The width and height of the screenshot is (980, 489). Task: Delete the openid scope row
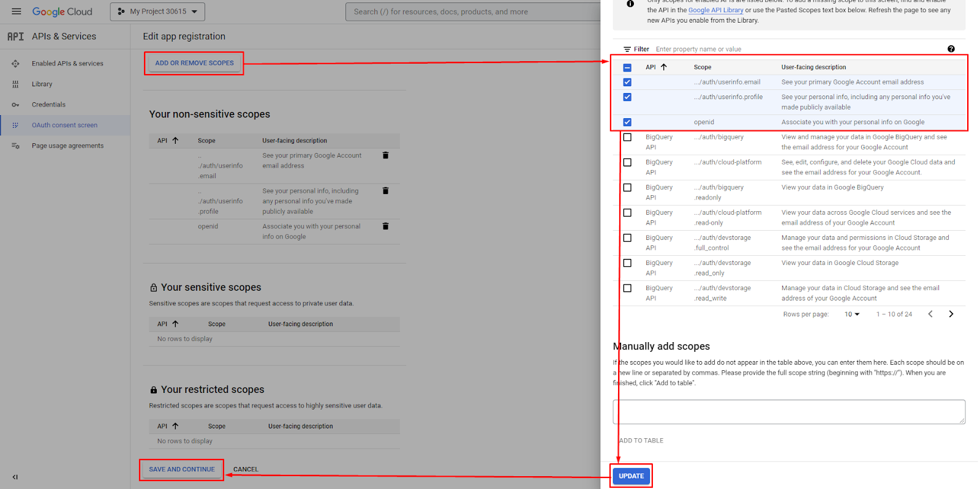click(x=385, y=226)
